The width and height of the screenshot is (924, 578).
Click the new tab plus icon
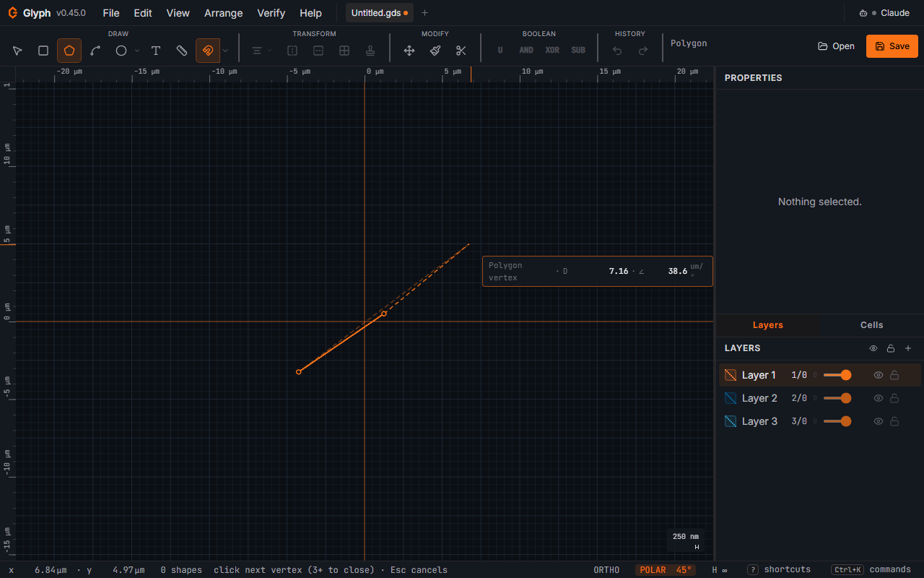pos(424,13)
